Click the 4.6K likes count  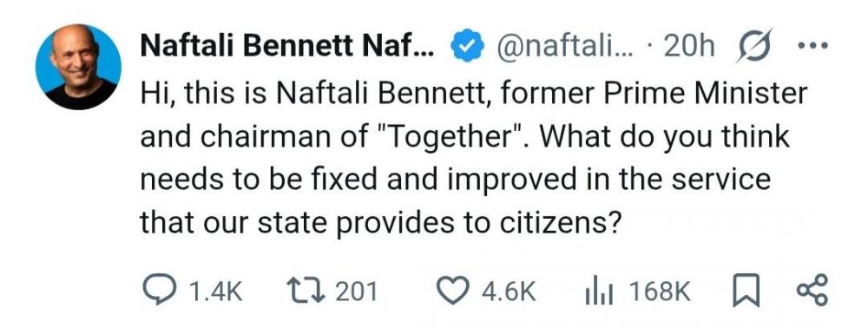pos(509,292)
